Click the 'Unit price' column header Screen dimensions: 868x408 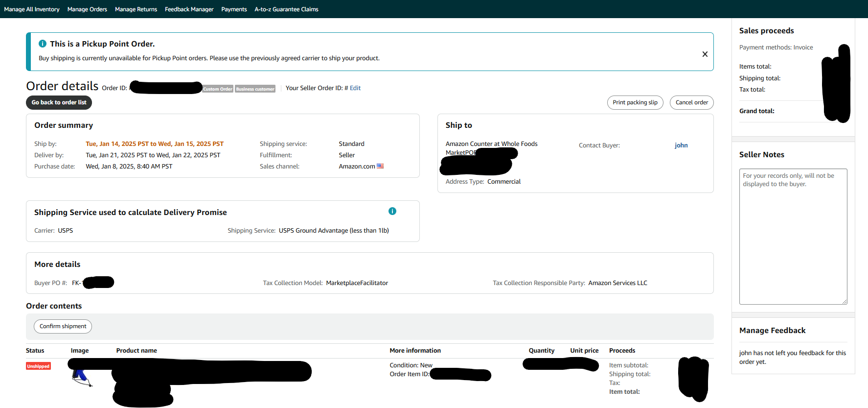[584, 351]
